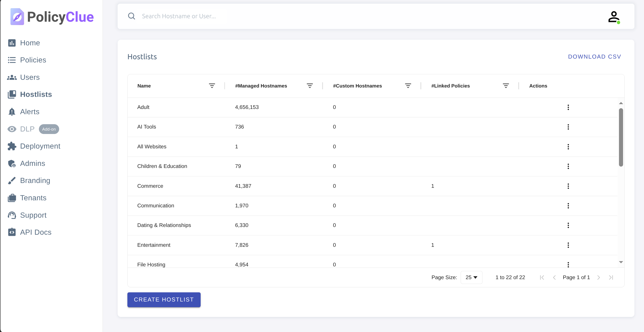This screenshot has width=644, height=332.
Task: Go to next page arrow
Action: pyautogui.click(x=599, y=277)
